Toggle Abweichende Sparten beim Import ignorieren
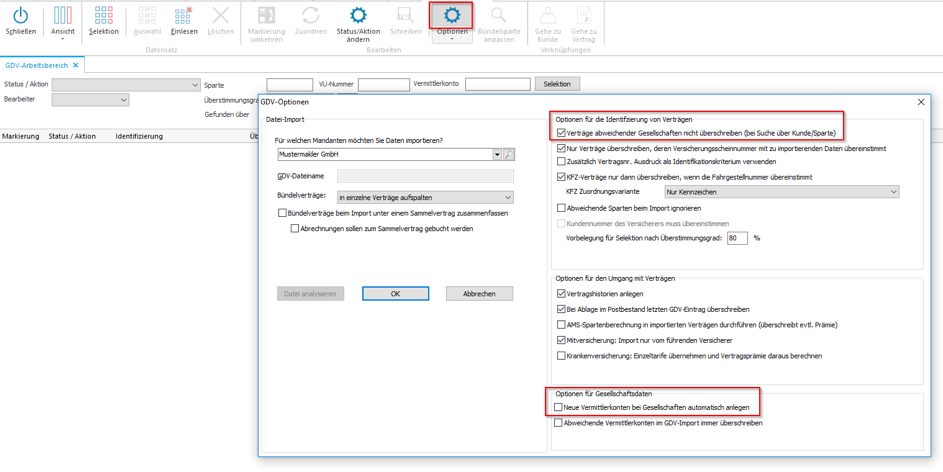 click(561, 208)
